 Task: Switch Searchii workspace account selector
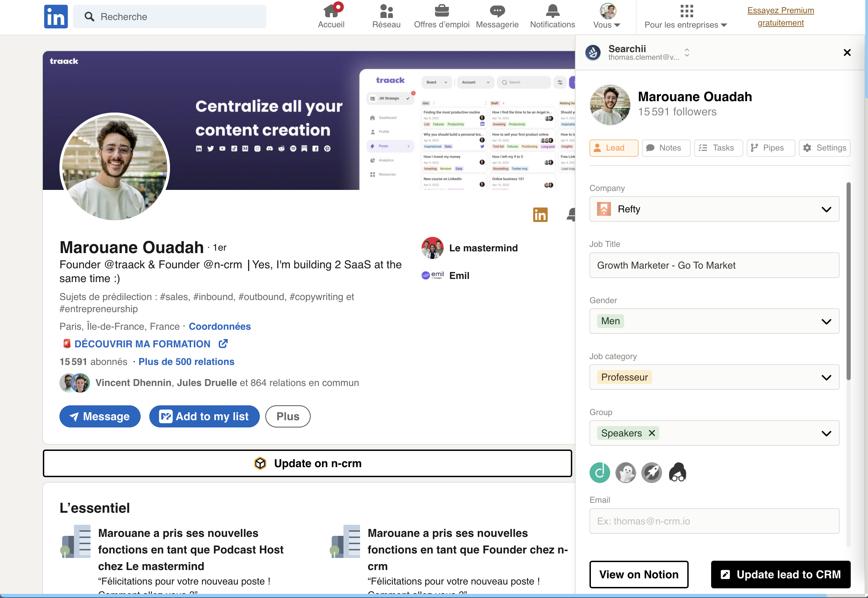687,52
